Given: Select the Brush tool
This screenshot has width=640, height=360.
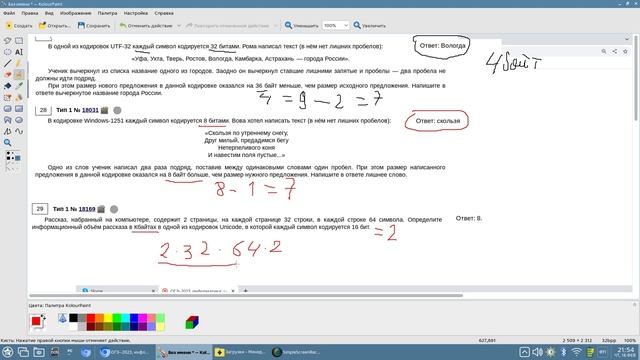Looking at the screenshot, I should 19,74.
